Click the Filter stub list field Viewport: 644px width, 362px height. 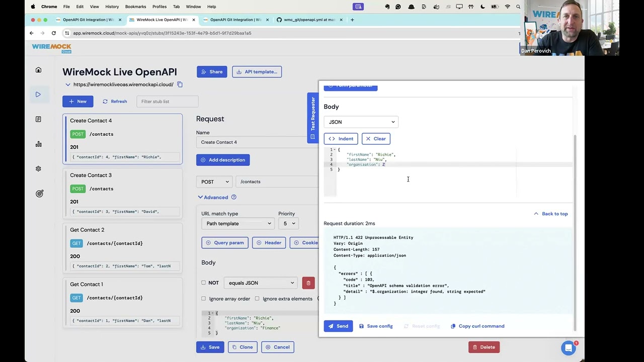pyautogui.click(x=167, y=102)
